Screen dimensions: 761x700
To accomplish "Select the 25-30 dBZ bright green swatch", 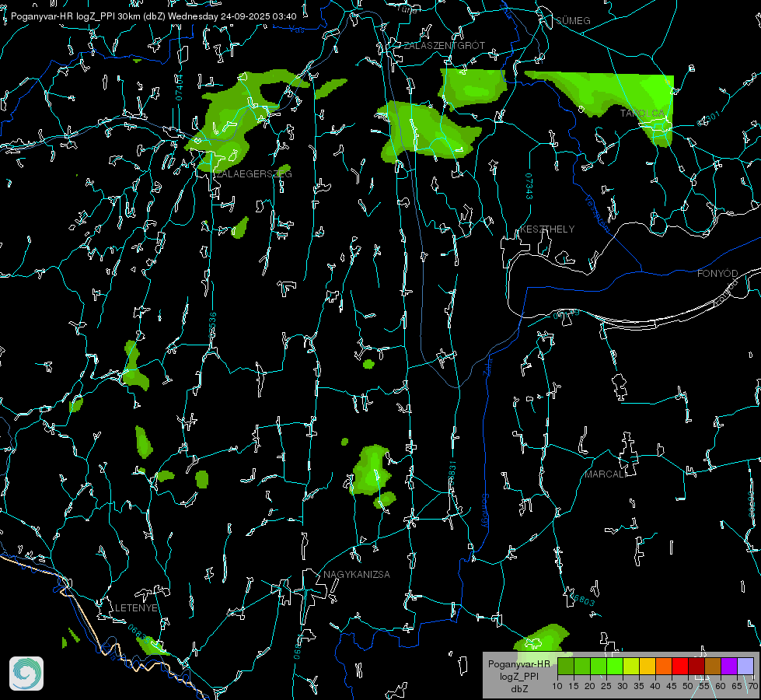I will [x=614, y=666].
